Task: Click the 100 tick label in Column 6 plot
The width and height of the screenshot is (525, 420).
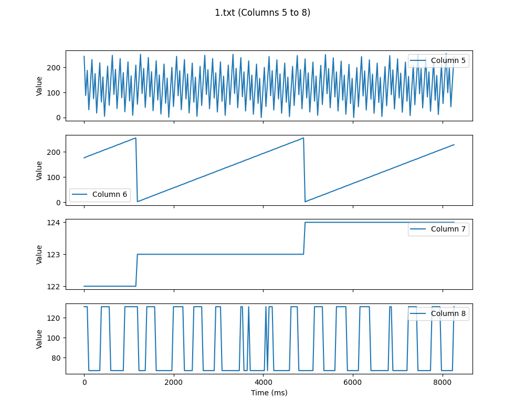Action: coord(55,177)
